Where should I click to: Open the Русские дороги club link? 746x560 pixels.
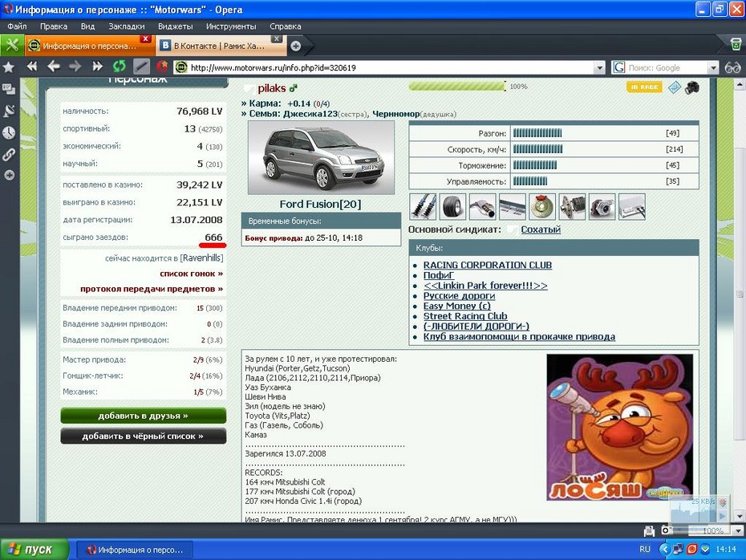pyautogui.click(x=459, y=295)
